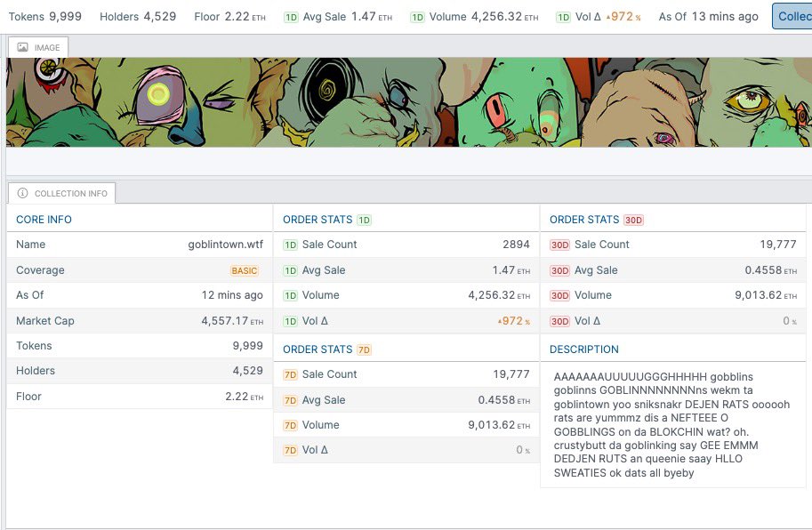
Task: Click Holders value 4,529 in Core Info
Action: 247,371
